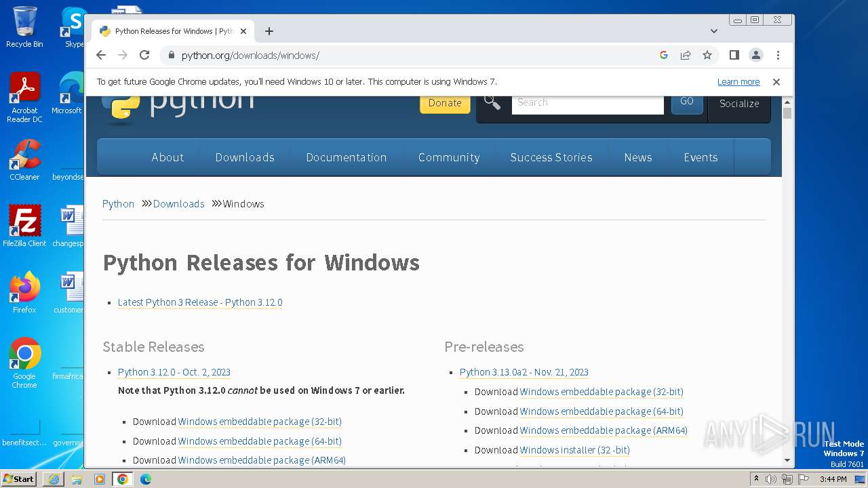Click the Google icon in address bar
The width and height of the screenshot is (868, 488).
point(664,55)
